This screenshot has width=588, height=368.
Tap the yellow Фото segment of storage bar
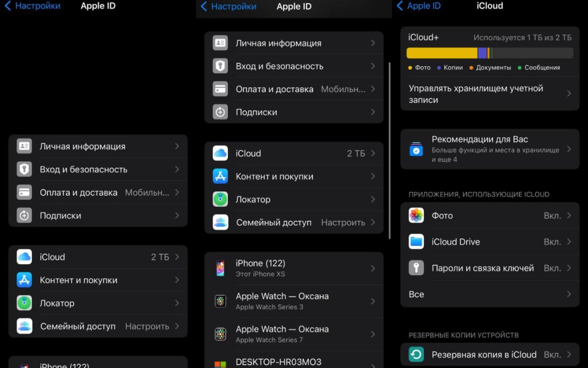[441, 53]
